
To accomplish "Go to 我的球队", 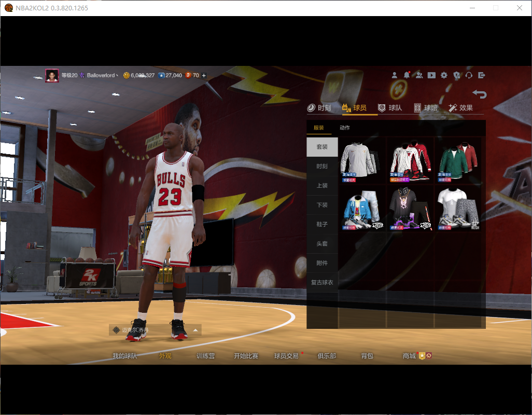I will [x=124, y=356].
